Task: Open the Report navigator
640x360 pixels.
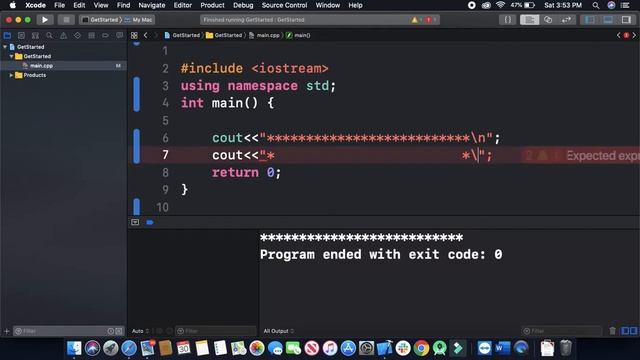Action: coord(119,36)
